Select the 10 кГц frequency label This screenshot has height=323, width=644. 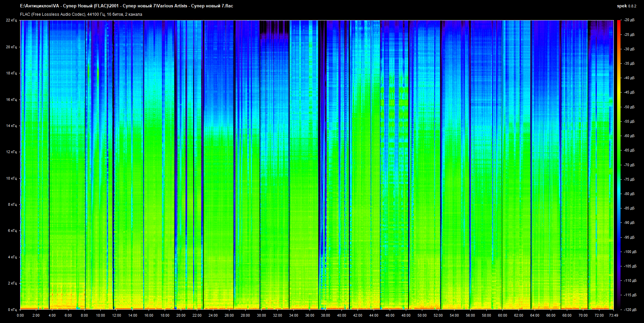(11, 178)
